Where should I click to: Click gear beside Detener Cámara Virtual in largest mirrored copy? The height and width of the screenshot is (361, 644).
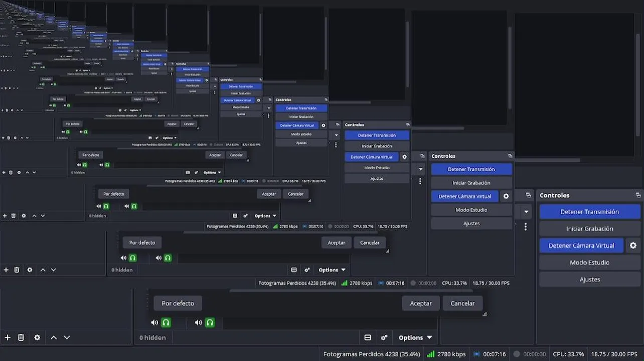[506, 197]
